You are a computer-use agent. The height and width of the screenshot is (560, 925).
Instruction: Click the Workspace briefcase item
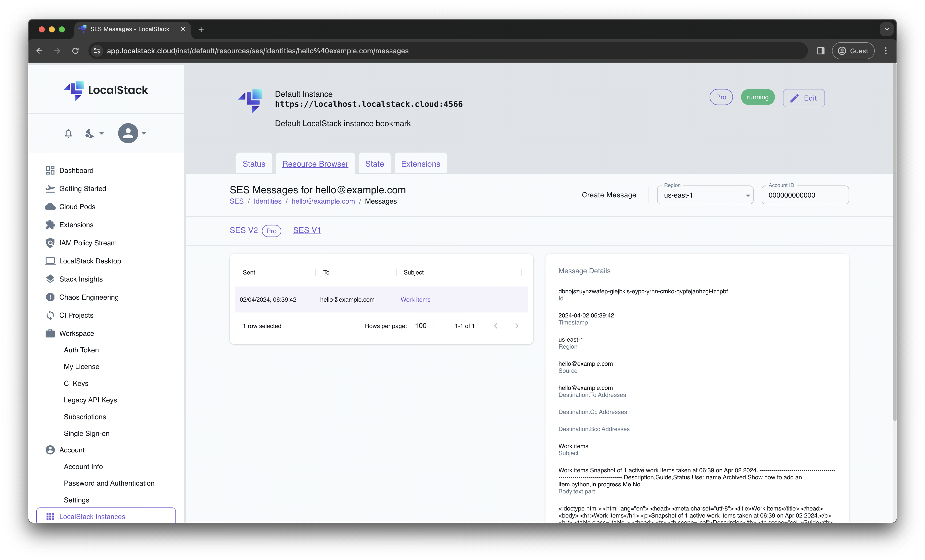[77, 333]
